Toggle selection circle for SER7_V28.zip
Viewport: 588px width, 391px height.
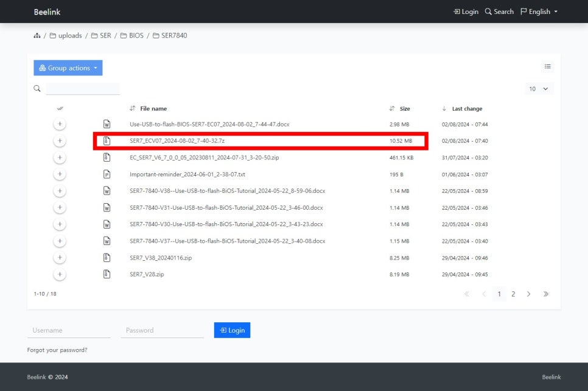click(60, 274)
